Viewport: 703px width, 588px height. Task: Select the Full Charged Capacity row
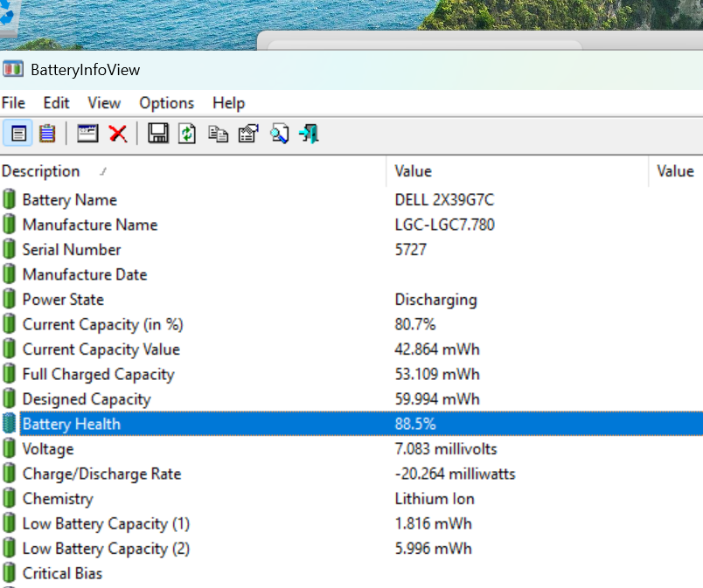coord(351,374)
